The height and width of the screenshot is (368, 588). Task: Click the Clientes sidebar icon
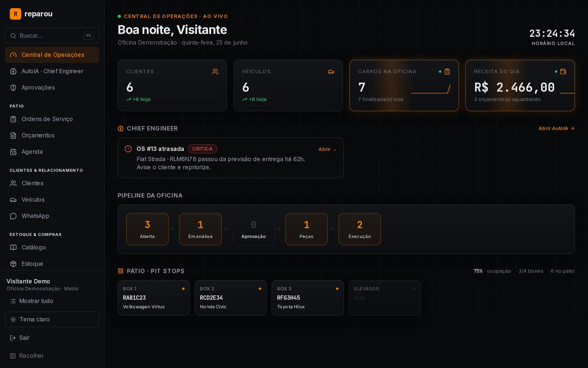(13, 183)
